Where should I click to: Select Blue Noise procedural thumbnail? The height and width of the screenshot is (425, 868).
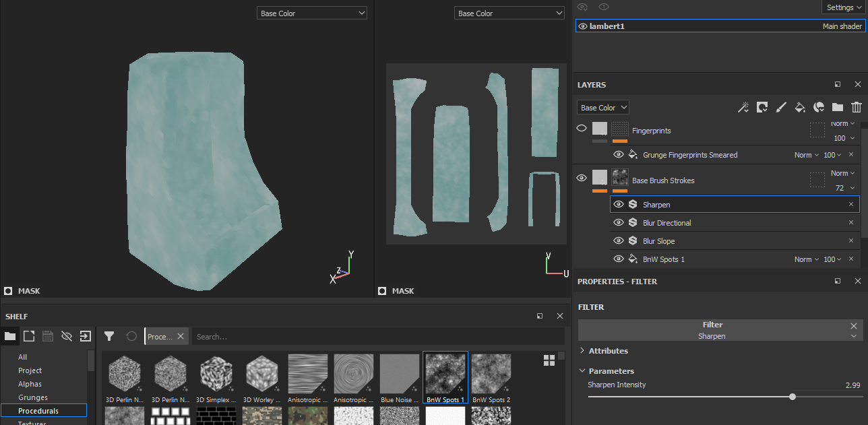click(400, 379)
